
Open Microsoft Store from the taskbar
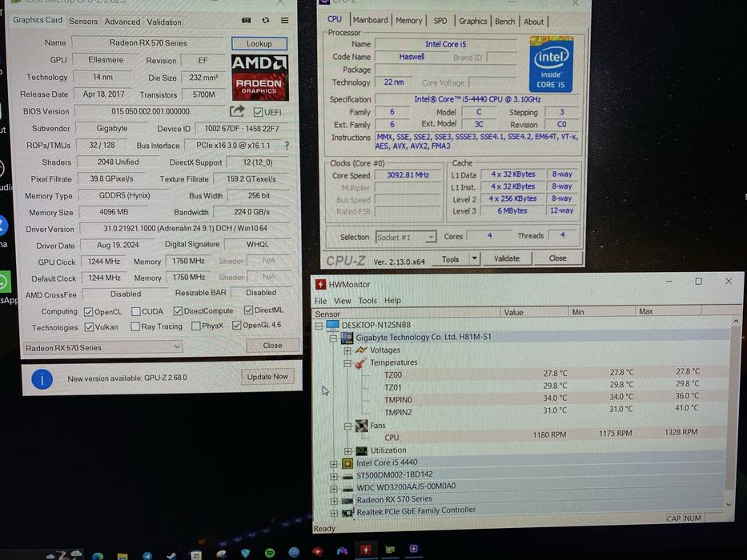tap(196, 554)
